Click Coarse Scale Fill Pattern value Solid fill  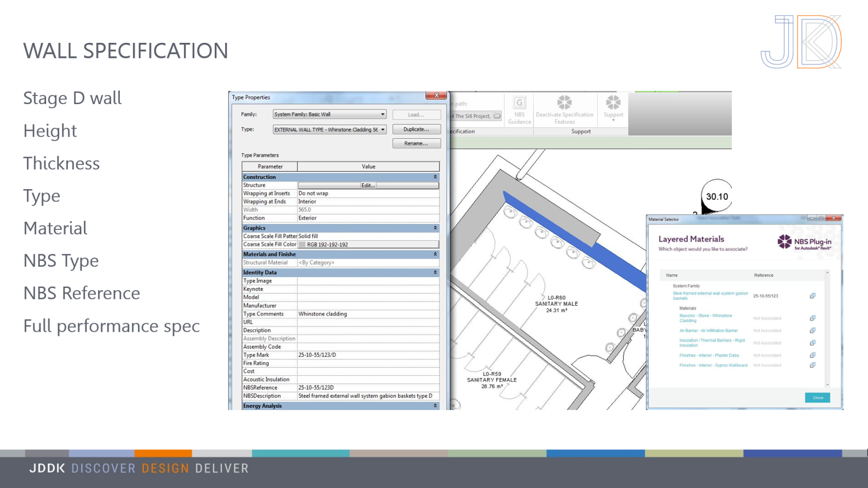coord(368,236)
